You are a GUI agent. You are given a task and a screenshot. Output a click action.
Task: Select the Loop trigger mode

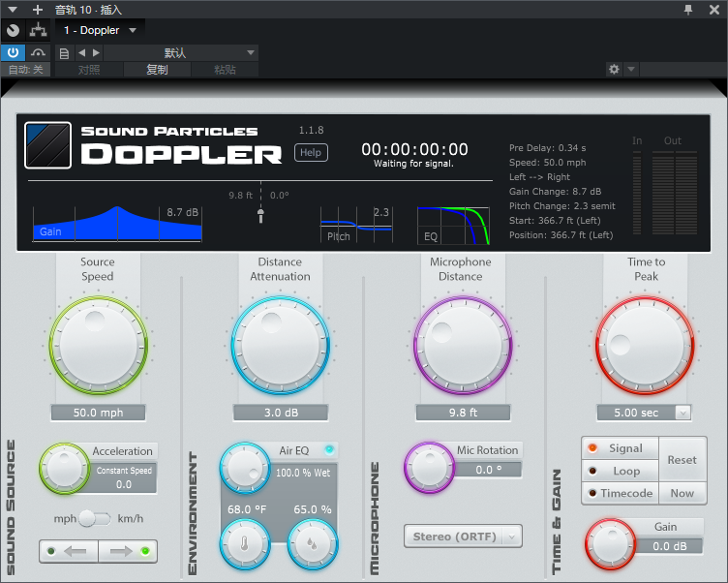pyautogui.click(x=620, y=471)
